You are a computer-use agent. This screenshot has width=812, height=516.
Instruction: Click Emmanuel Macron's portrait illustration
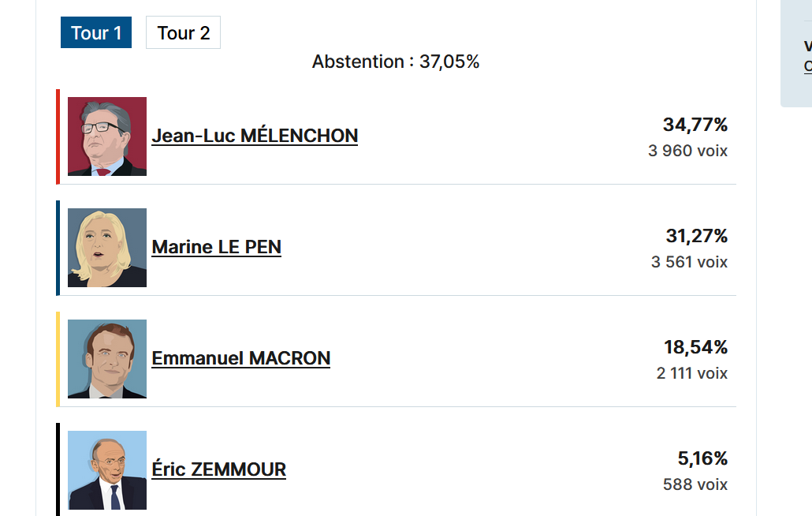tap(107, 359)
